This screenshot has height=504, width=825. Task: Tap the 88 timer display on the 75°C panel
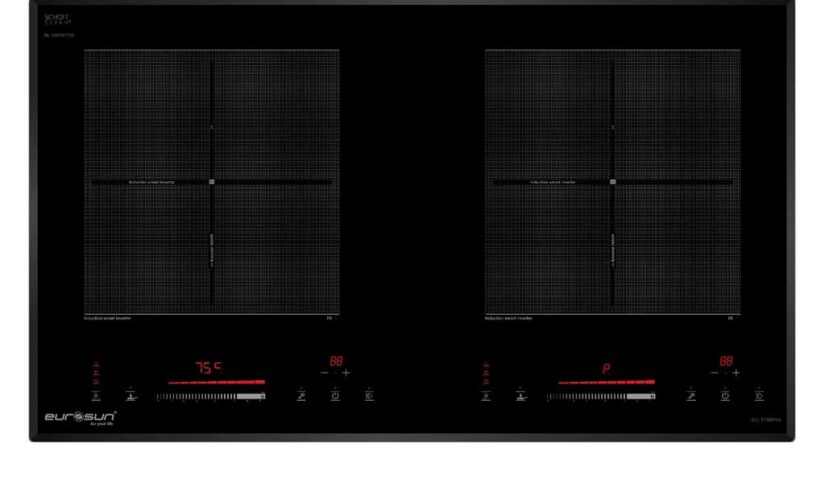click(x=336, y=361)
